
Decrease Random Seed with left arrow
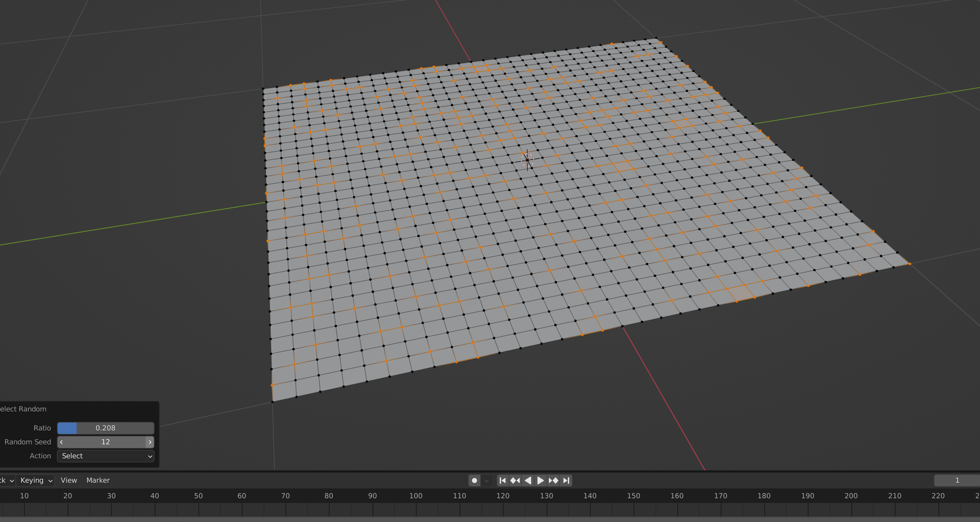[61, 442]
